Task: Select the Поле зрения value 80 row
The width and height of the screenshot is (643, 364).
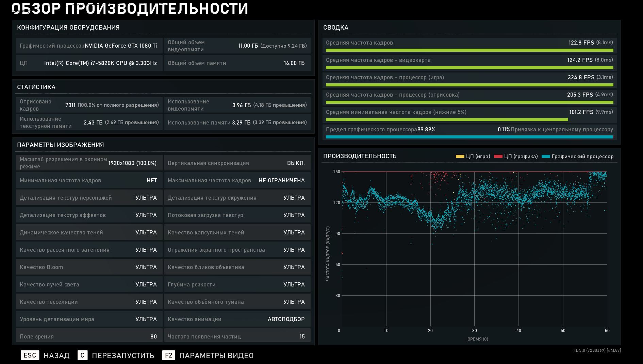Action: tap(89, 336)
